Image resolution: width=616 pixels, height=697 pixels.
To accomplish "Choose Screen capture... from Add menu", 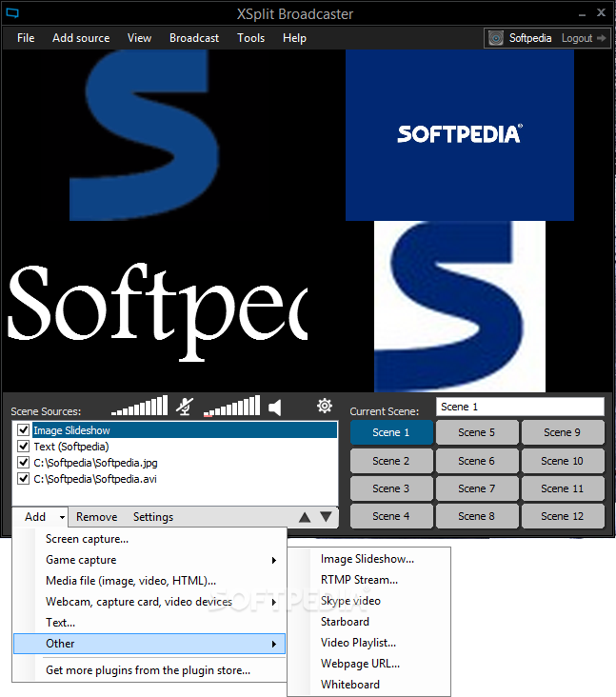I will point(149,539).
